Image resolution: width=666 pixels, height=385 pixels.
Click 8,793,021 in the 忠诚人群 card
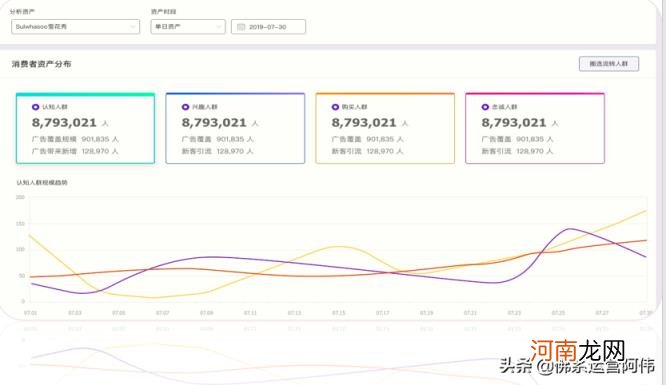coord(514,123)
